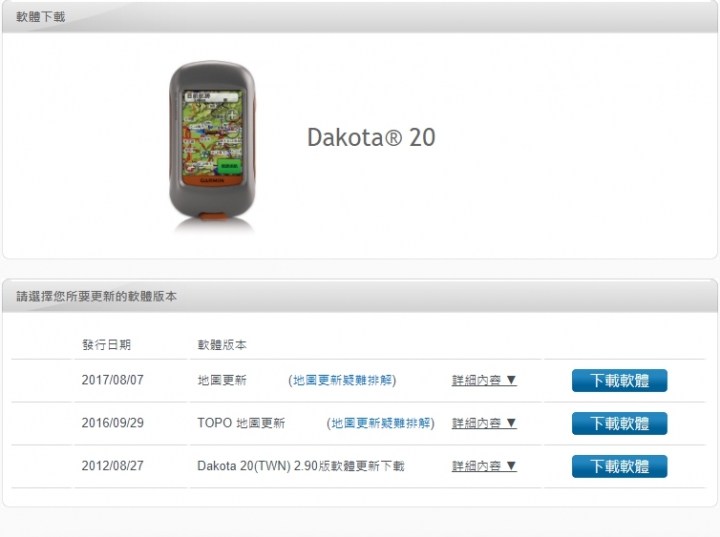Image resolution: width=720 pixels, height=537 pixels.
Task: Click the Dakota 20 device image
Action: point(212,145)
